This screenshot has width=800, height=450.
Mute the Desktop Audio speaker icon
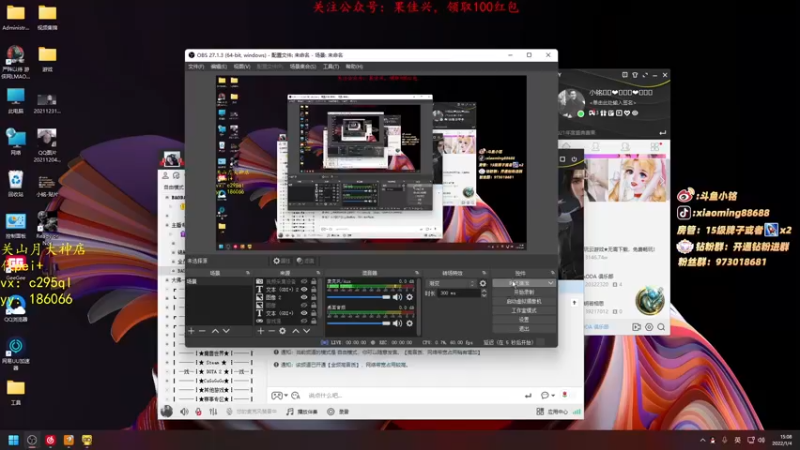coord(397,323)
